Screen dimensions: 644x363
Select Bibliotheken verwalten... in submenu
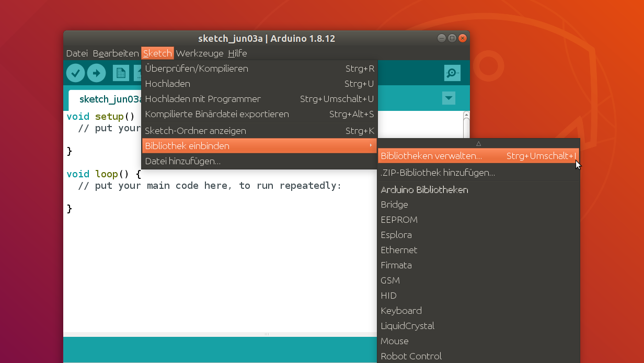[478, 156]
